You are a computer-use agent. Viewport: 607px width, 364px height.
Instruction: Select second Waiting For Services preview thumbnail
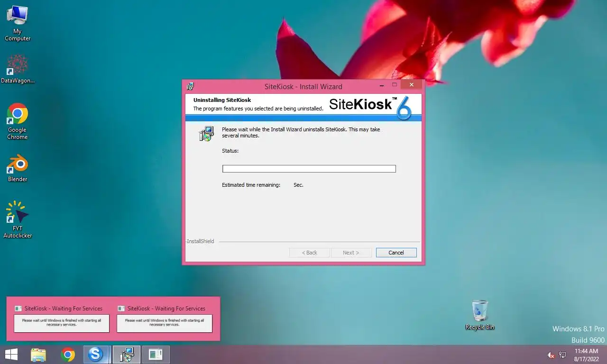pyautogui.click(x=165, y=318)
